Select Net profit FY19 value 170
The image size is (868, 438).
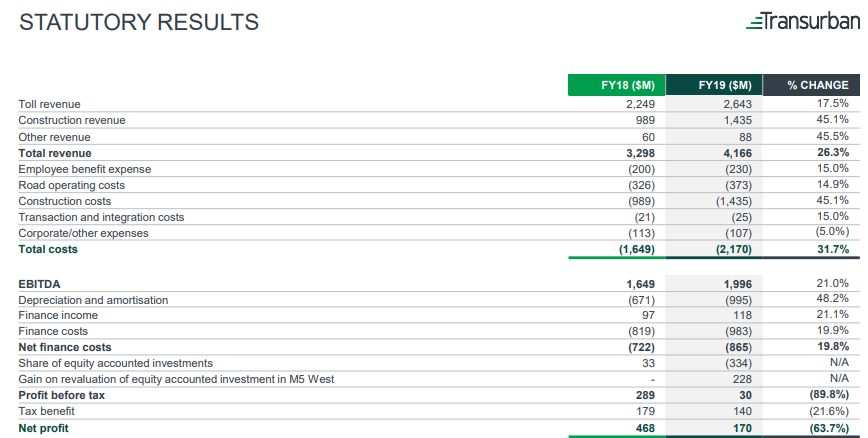click(742, 428)
